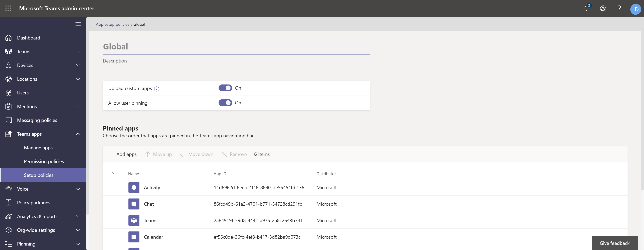Select all apps via header checkmark
The image size is (644, 250).
click(x=114, y=173)
